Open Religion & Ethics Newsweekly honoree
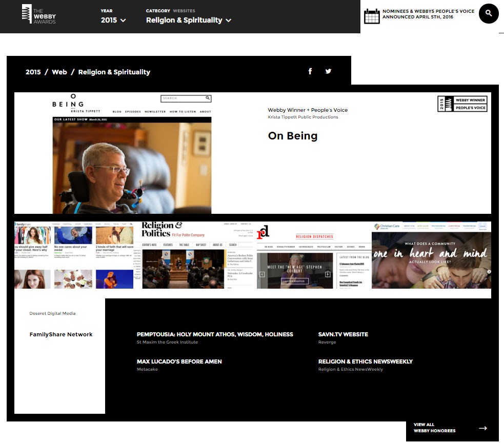The width and height of the screenshot is (504, 443). (365, 361)
